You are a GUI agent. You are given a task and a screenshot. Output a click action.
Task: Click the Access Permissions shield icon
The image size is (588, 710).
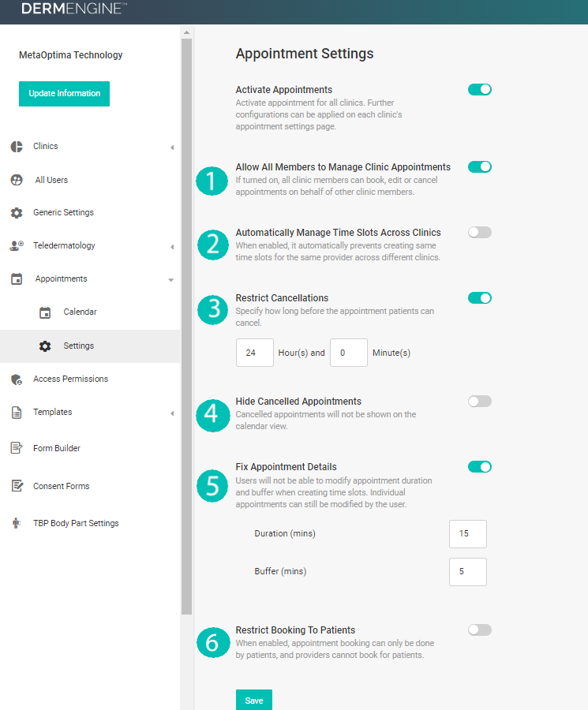(x=17, y=379)
